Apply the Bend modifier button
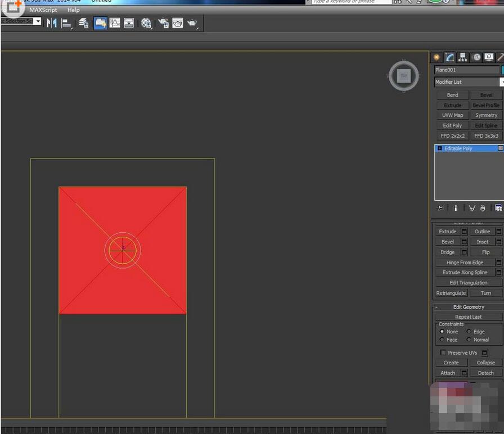The height and width of the screenshot is (434, 504). [x=452, y=94]
